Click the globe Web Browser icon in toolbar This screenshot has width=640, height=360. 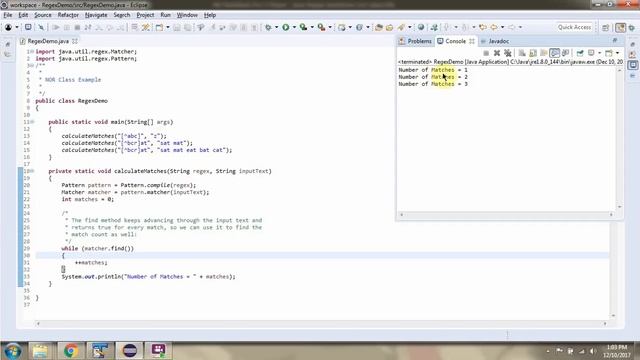[x=421, y=27]
